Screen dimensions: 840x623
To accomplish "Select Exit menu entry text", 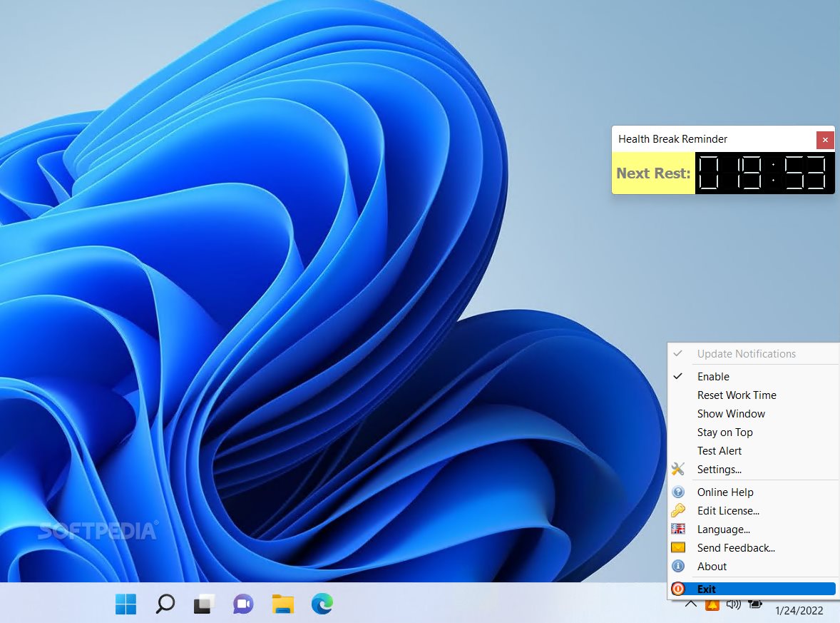I will [706, 589].
